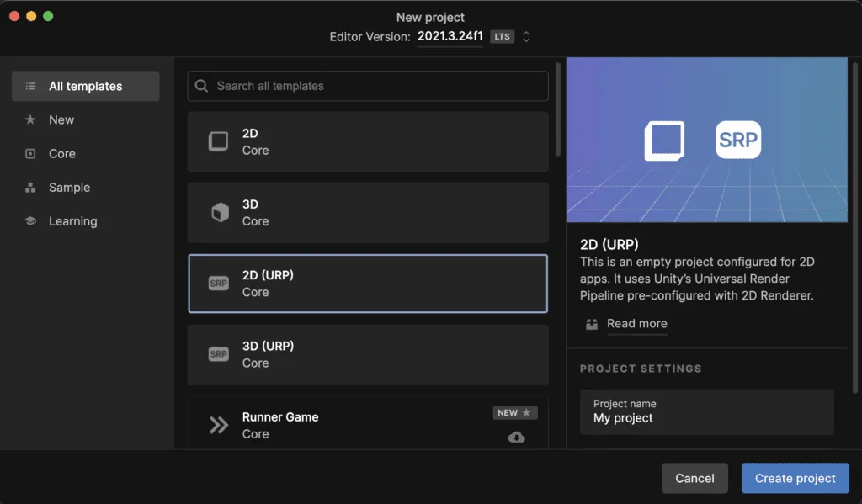862x504 pixels.
Task: Open the Read more link
Action: click(636, 324)
